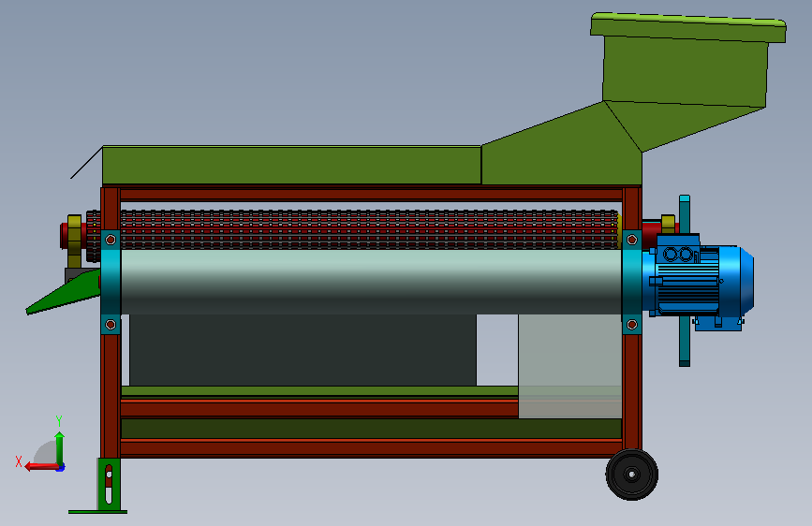Pick the sloped green hopper transition section
The height and width of the screenshot is (526, 812).
(x=562, y=148)
